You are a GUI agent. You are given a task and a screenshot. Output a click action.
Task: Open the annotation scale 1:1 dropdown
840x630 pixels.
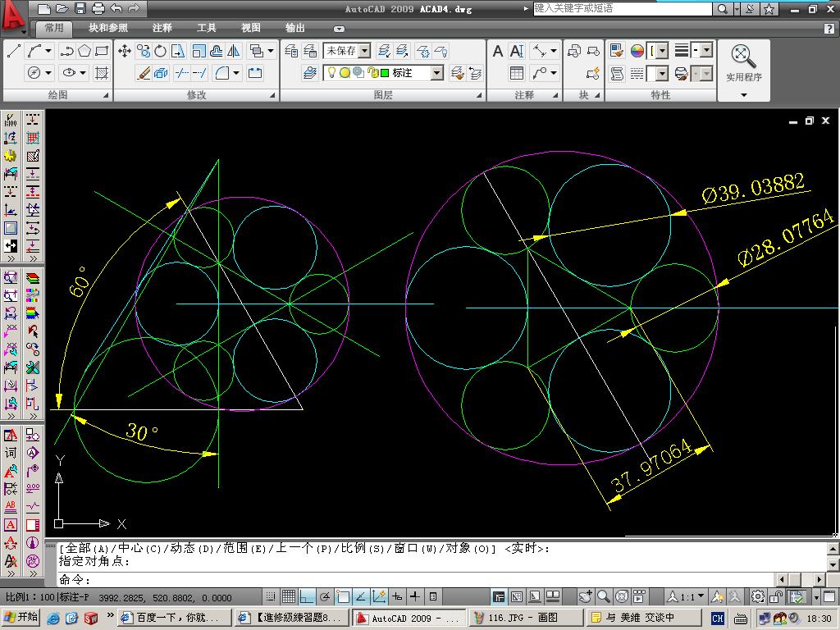point(686,596)
